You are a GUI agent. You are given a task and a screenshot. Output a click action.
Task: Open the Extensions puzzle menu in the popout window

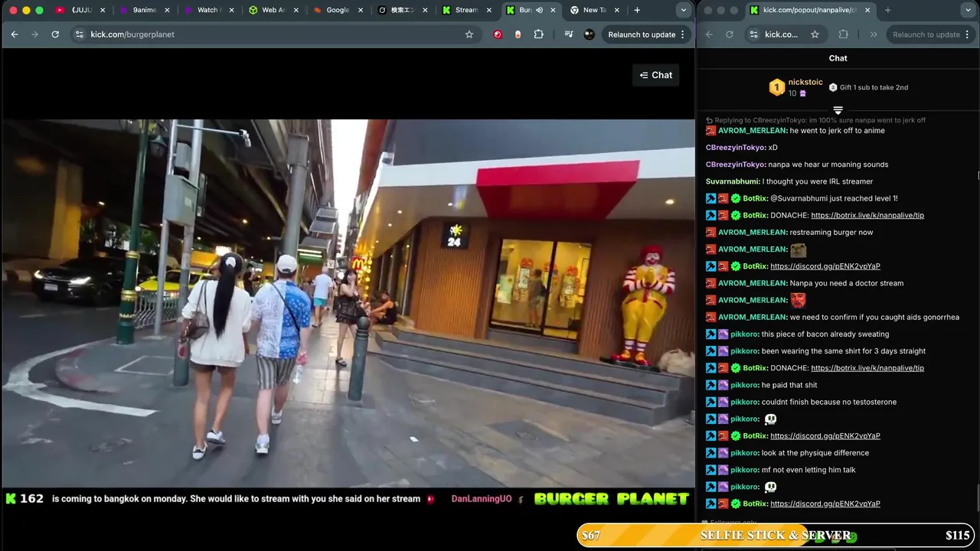click(843, 34)
